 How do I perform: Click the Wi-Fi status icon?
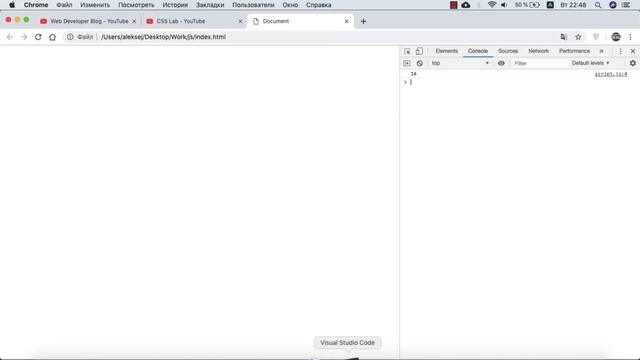[x=492, y=5]
